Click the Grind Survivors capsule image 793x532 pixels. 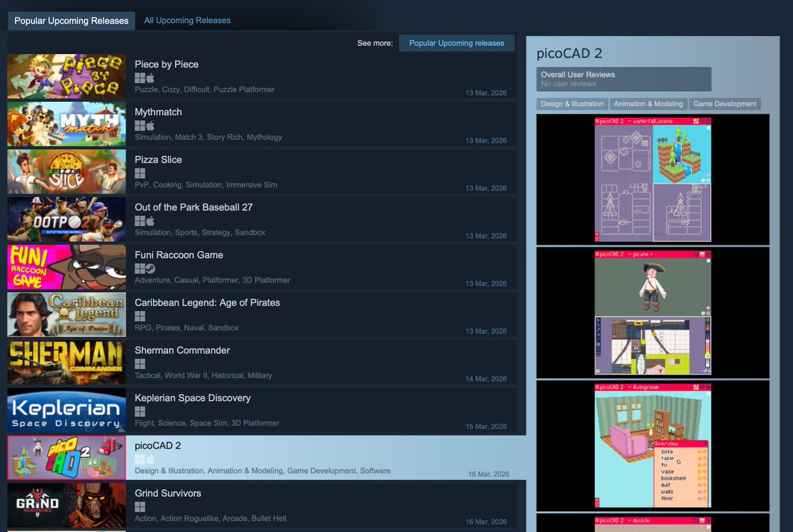[66, 506]
